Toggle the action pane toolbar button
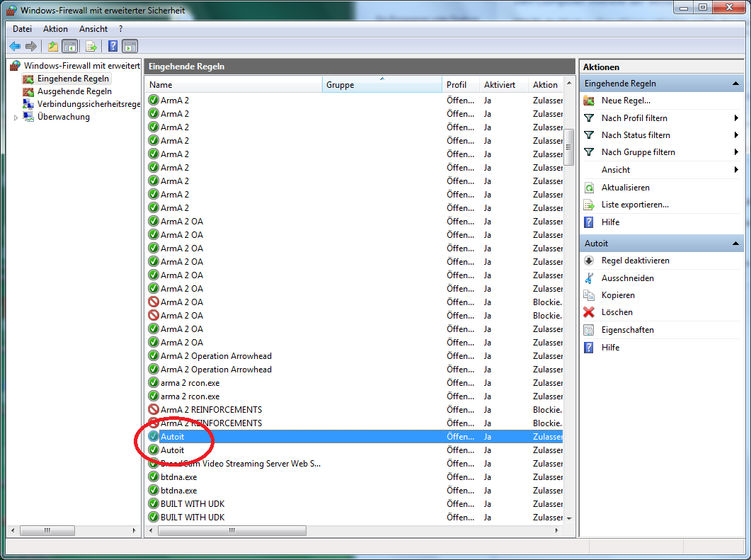Screen dimensions: 751x560 click(x=130, y=47)
